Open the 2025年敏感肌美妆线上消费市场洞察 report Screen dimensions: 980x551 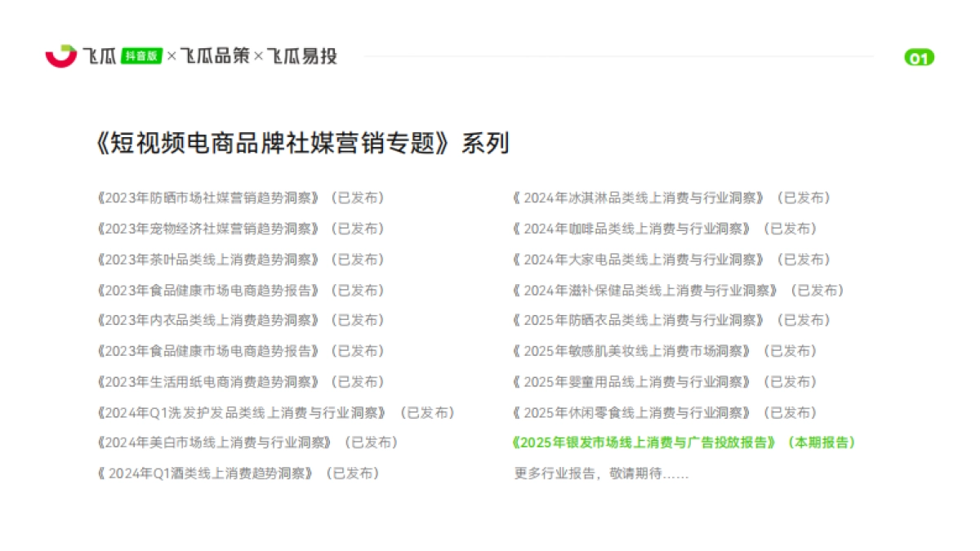(x=633, y=351)
